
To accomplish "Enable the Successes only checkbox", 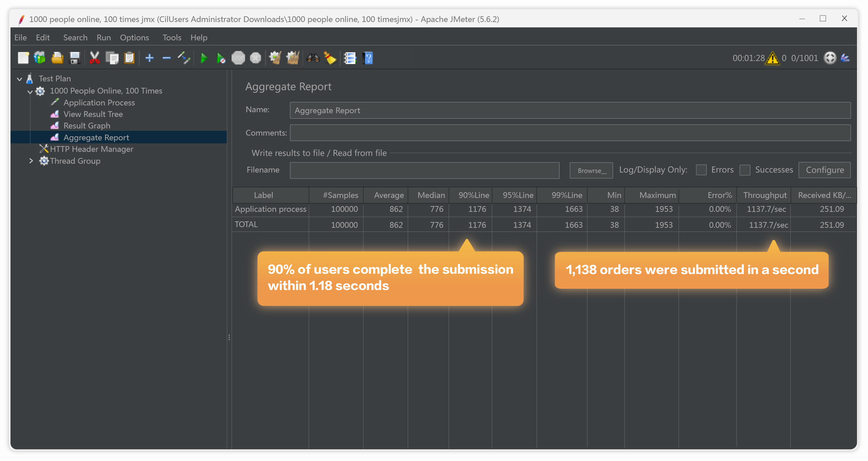I will click(745, 170).
